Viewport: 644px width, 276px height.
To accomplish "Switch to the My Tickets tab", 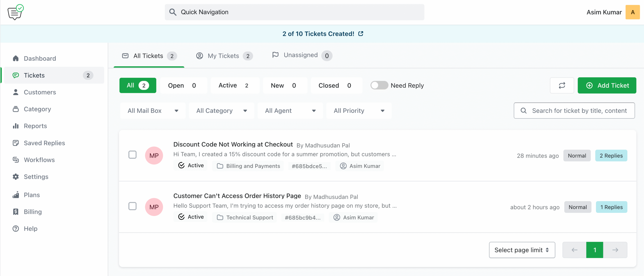I will pos(224,56).
